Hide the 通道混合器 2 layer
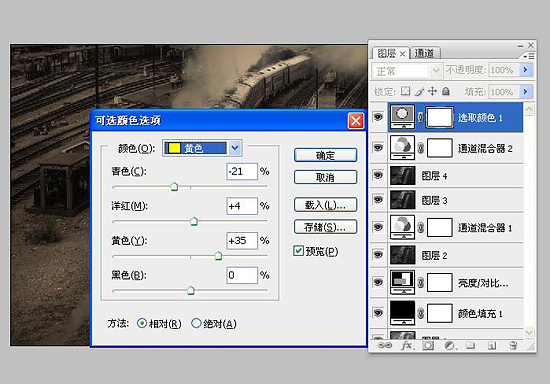 coord(378,148)
